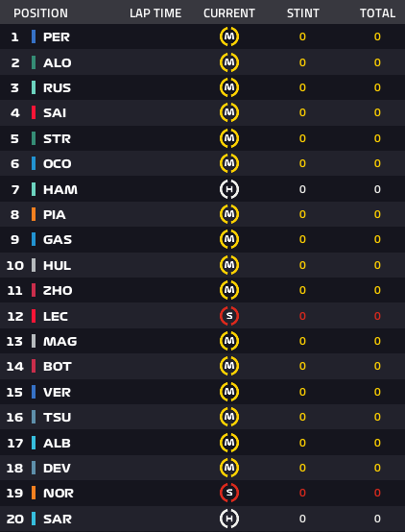The width and height of the screenshot is (405, 532).
Task: Click GAS total laps value
Action: click(377, 239)
